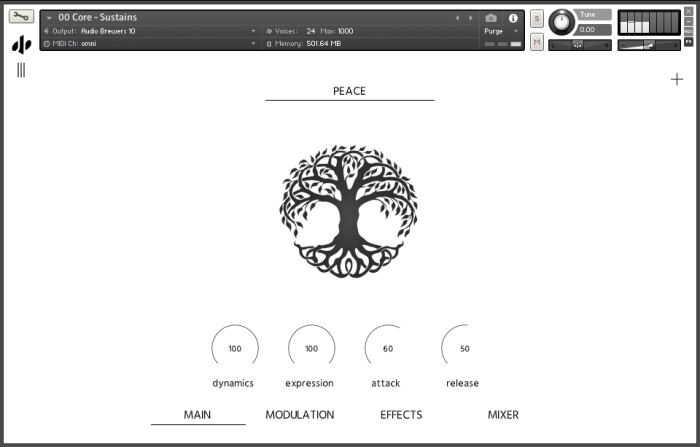The image size is (700, 447).
Task: Click the output level meter display
Action: click(x=649, y=23)
